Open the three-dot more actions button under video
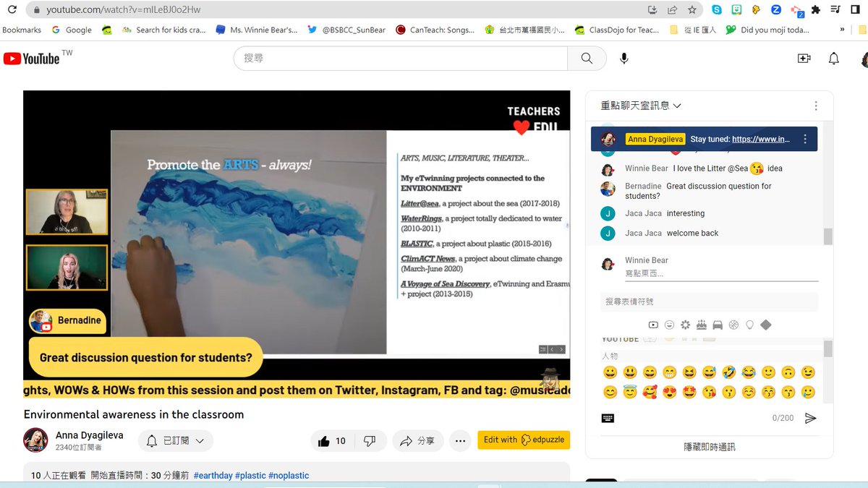Viewport: 868px width, 488px height. (460, 440)
